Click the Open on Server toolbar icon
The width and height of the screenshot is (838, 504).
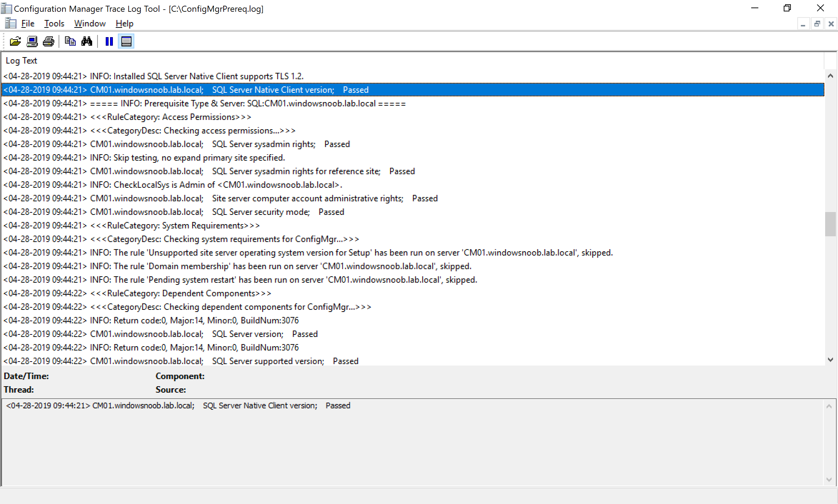pos(32,41)
